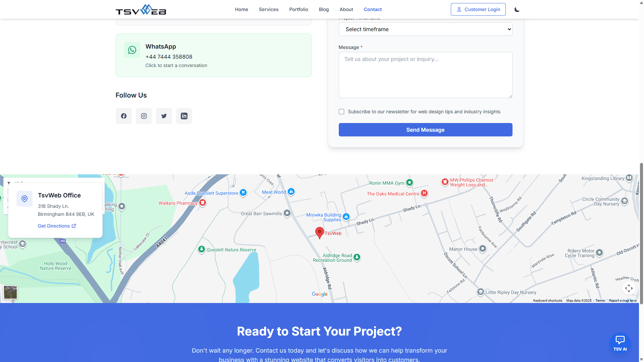Open the Services navigation menu item
Screen dimensions: 644x362
click(x=268, y=9)
